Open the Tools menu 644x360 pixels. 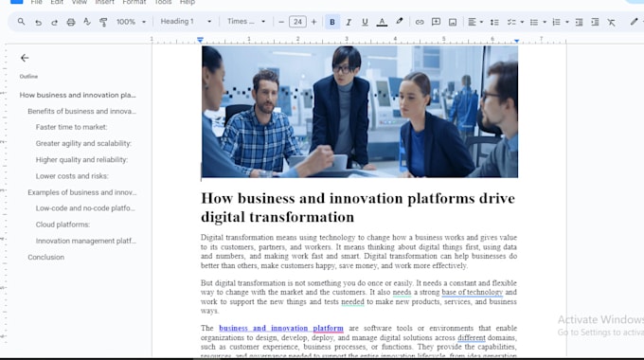(x=163, y=2)
